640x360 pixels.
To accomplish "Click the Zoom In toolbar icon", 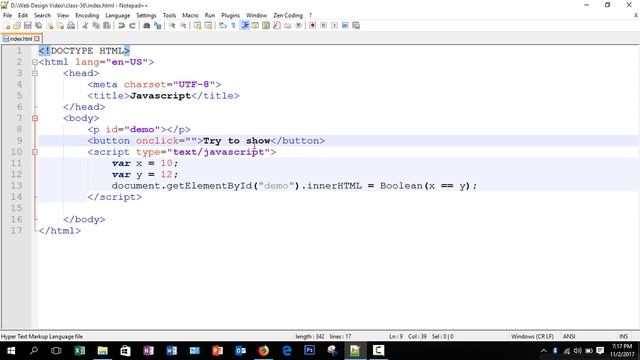I will click(172, 26).
